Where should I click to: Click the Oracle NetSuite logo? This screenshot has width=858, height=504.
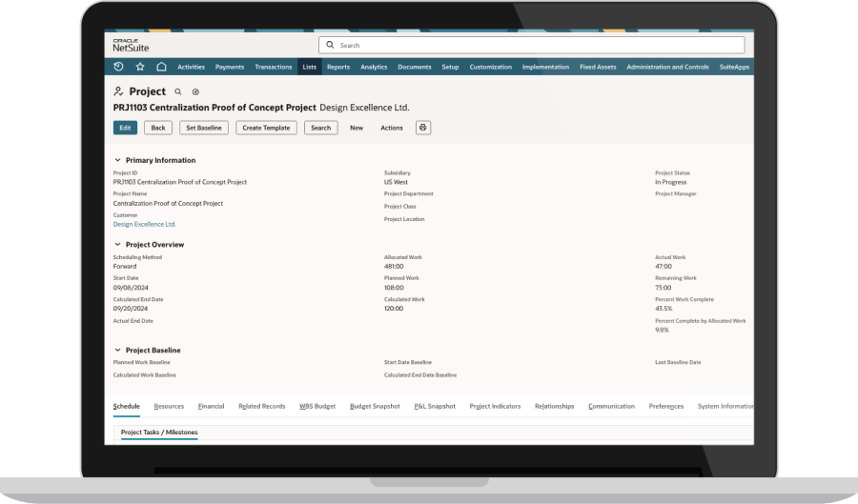tap(131, 45)
